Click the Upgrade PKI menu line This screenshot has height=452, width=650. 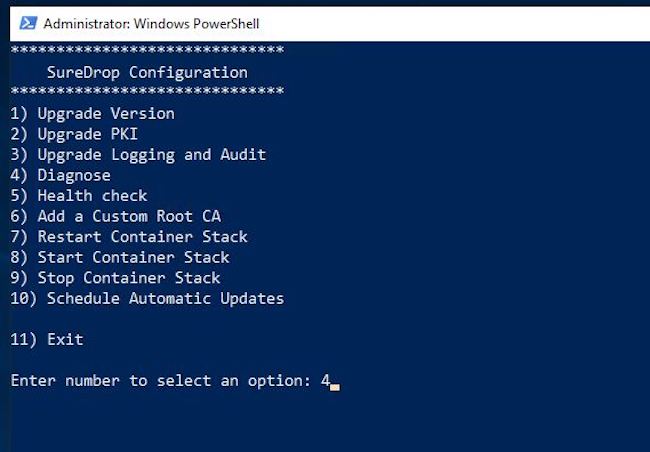[75, 134]
